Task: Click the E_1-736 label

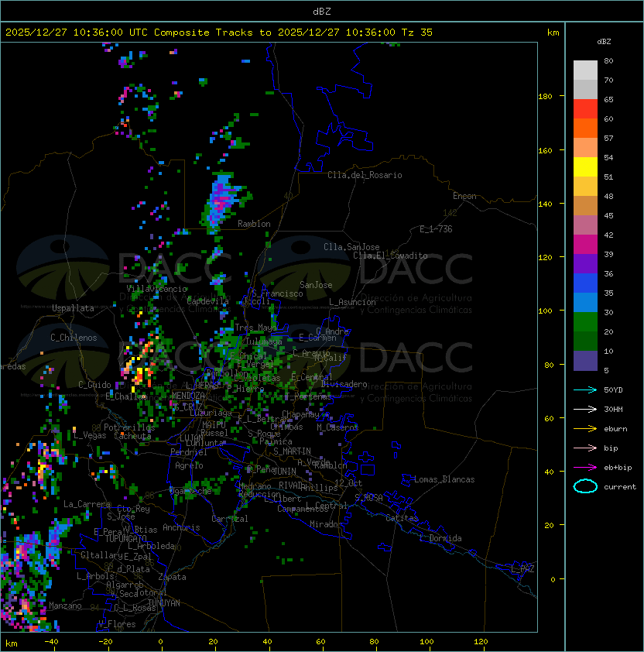Action: click(436, 229)
